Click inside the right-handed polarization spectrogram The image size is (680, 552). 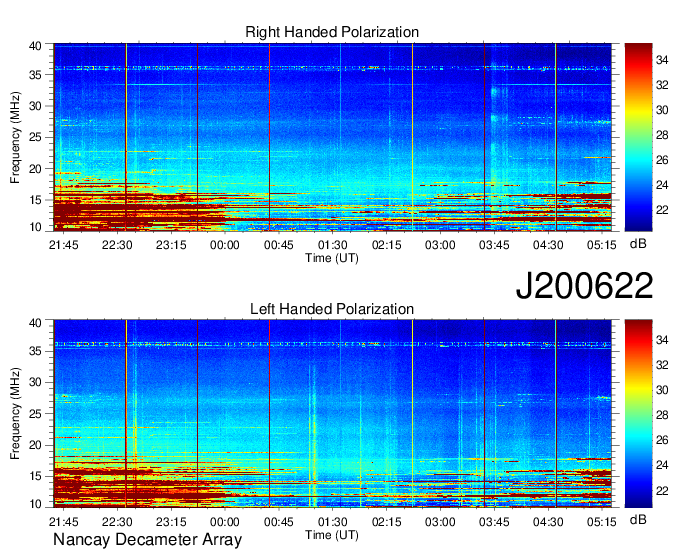click(x=333, y=137)
